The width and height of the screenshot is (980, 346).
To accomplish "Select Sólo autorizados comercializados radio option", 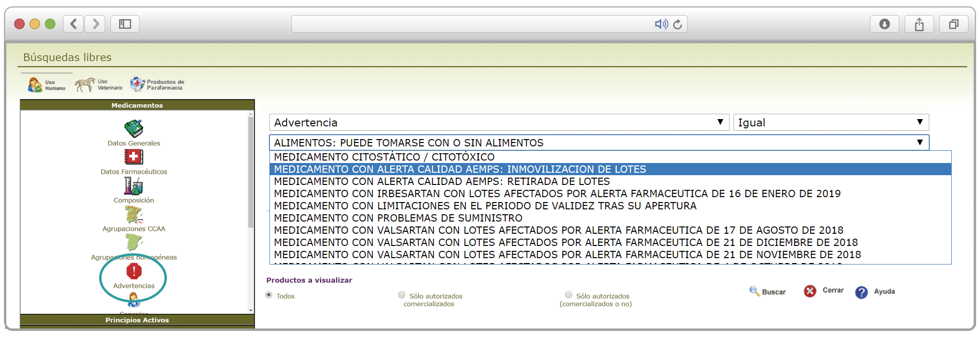I will [402, 295].
